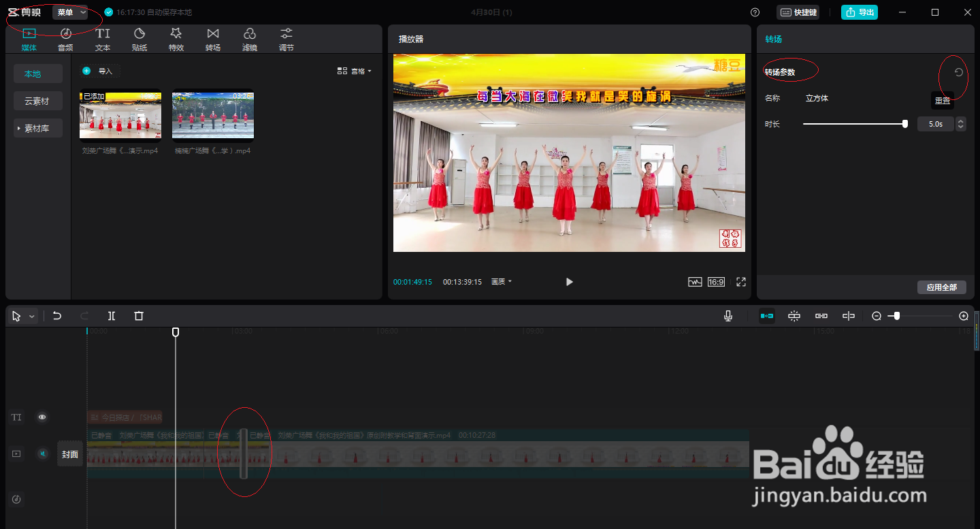Open the 媒体 media tab
The width and height of the screenshot is (980, 529).
point(29,39)
